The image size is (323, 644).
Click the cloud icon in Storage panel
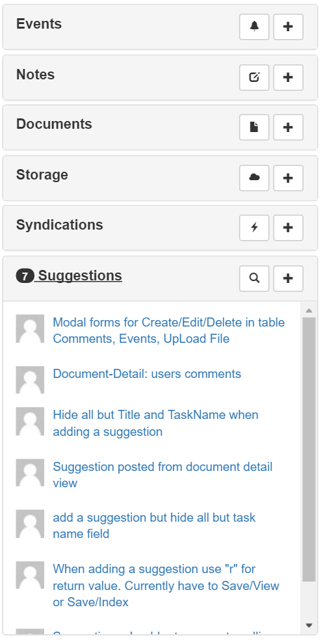254,178
